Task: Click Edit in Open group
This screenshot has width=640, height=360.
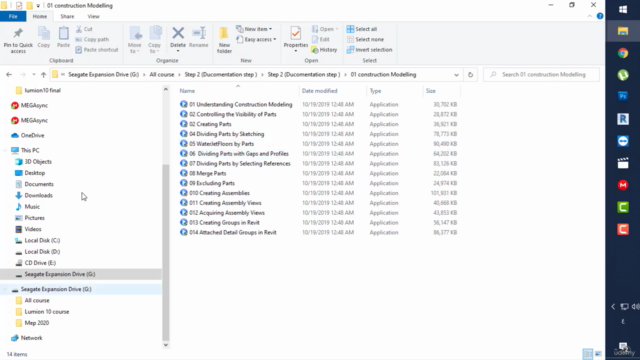Action: point(320,40)
